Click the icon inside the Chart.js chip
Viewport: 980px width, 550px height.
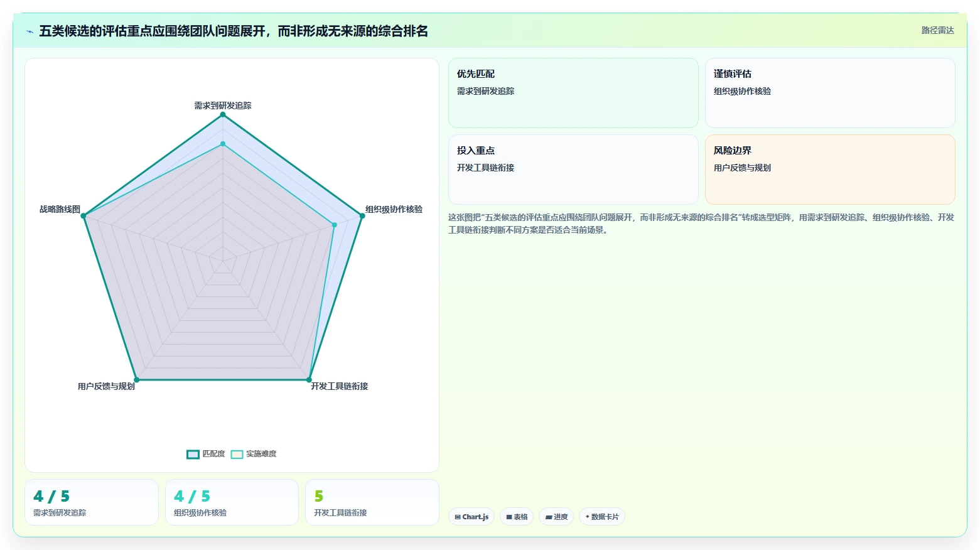pos(458,517)
